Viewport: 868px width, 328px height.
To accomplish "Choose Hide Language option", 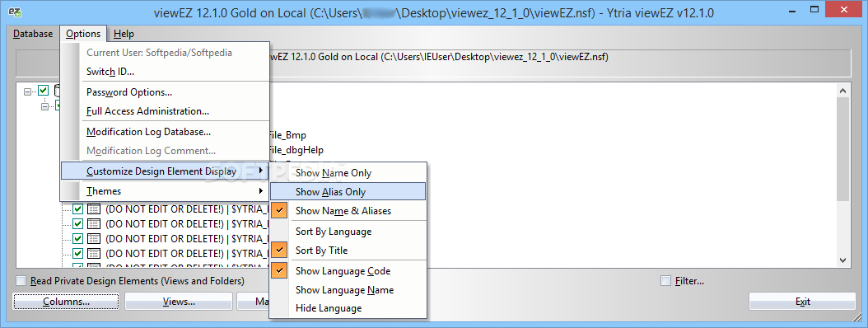I will pos(348,308).
